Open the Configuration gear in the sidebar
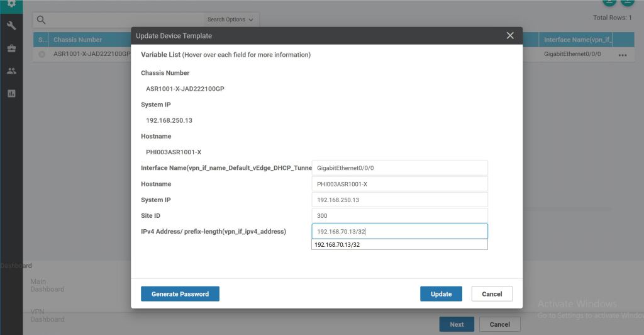 pyautogui.click(x=11, y=4)
